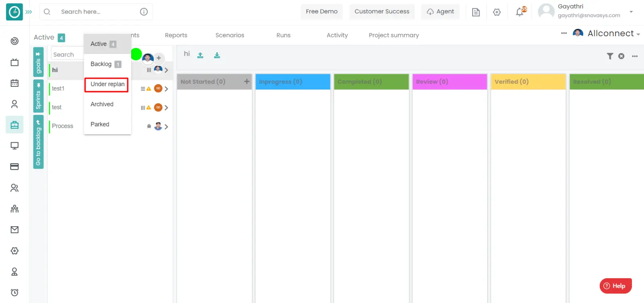Image resolution: width=644 pixels, height=303 pixels.
Task: Add new card in Not Started column
Action: click(247, 82)
